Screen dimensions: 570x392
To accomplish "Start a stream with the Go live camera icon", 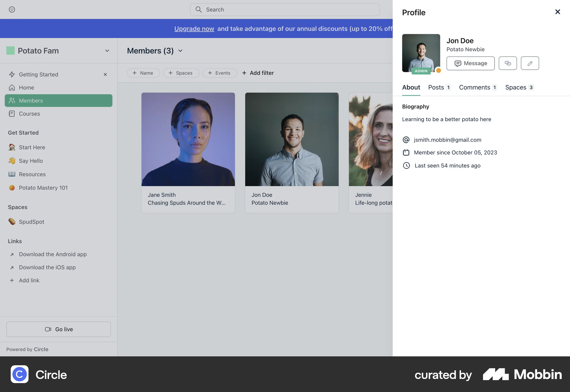I will tap(48, 329).
